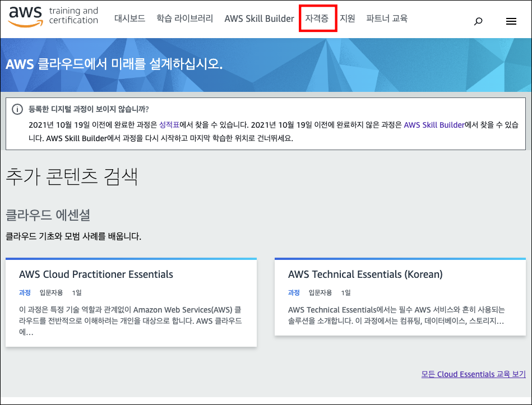The height and width of the screenshot is (405, 532).
Task: Open AWS Skill Builder in the top navigation
Action: click(x=259, y=18)
